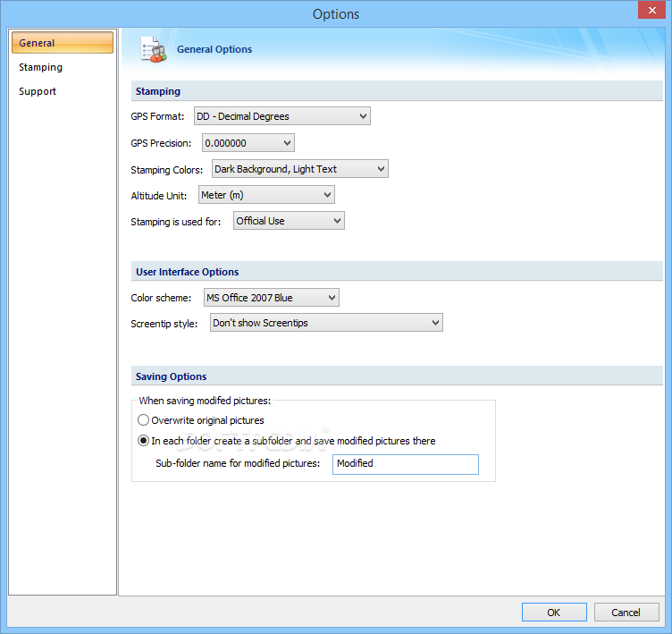Click the 'GPS Format:' label

pos(157,116)
